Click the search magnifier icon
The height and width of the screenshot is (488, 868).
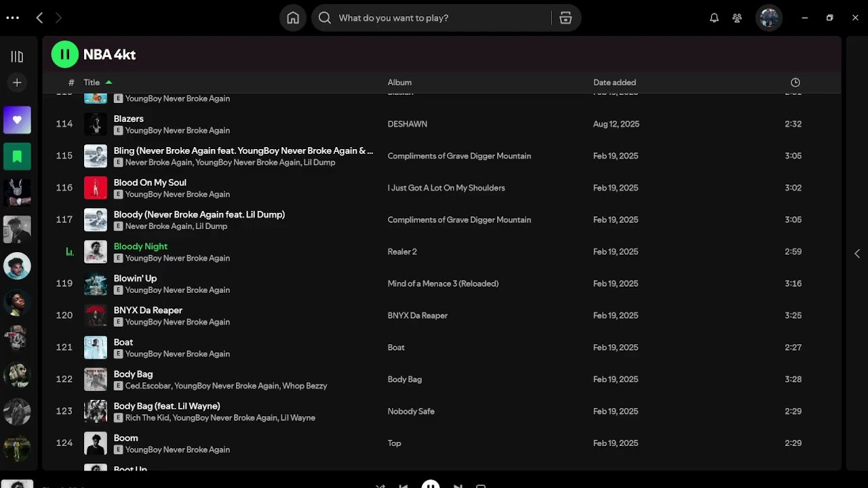pyautogui.click(x=325, y=18)
